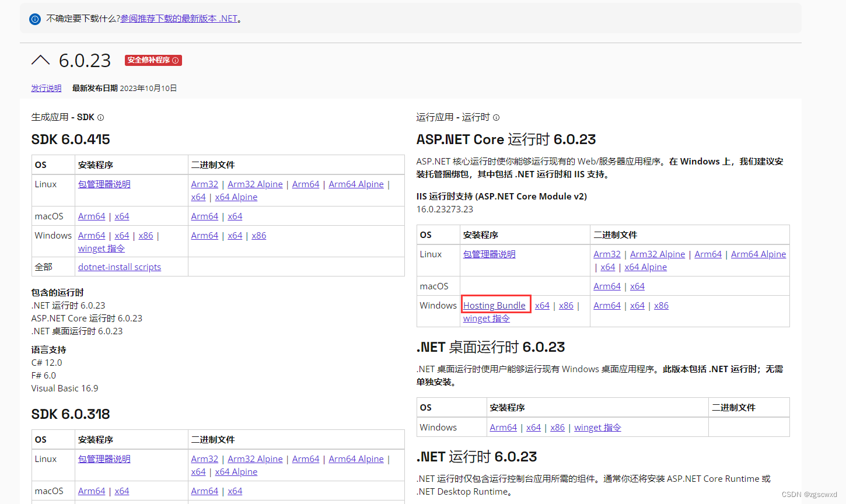
Task: Download .NET Desktop Runtime Windows Arm64 installer
Action: pyautogui.click(x=504, y=427)
